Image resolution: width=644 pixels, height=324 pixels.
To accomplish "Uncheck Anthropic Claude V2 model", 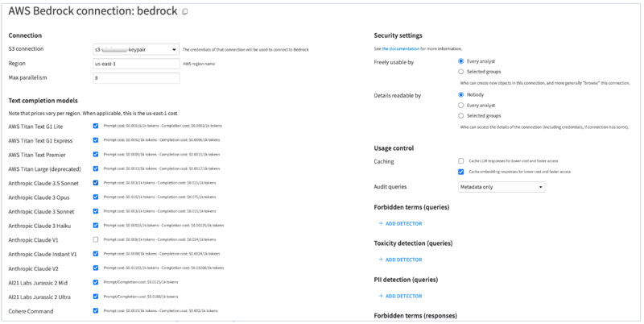I will pos(96,268).
